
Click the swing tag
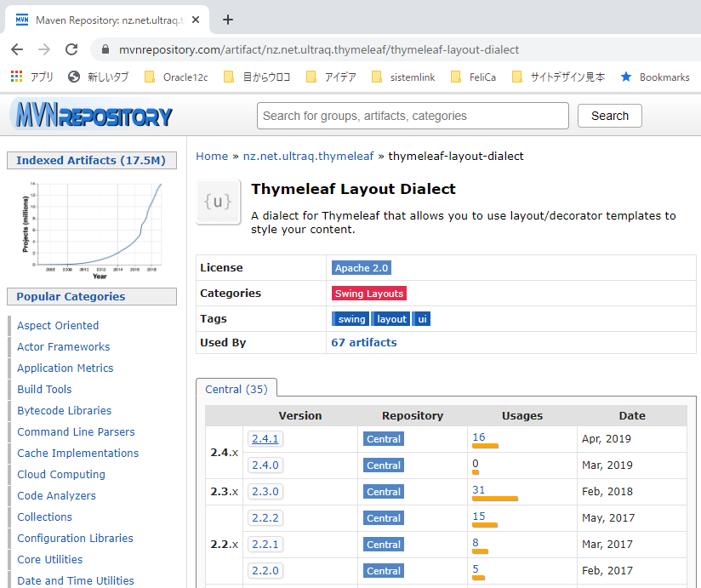tap(351, 319)
